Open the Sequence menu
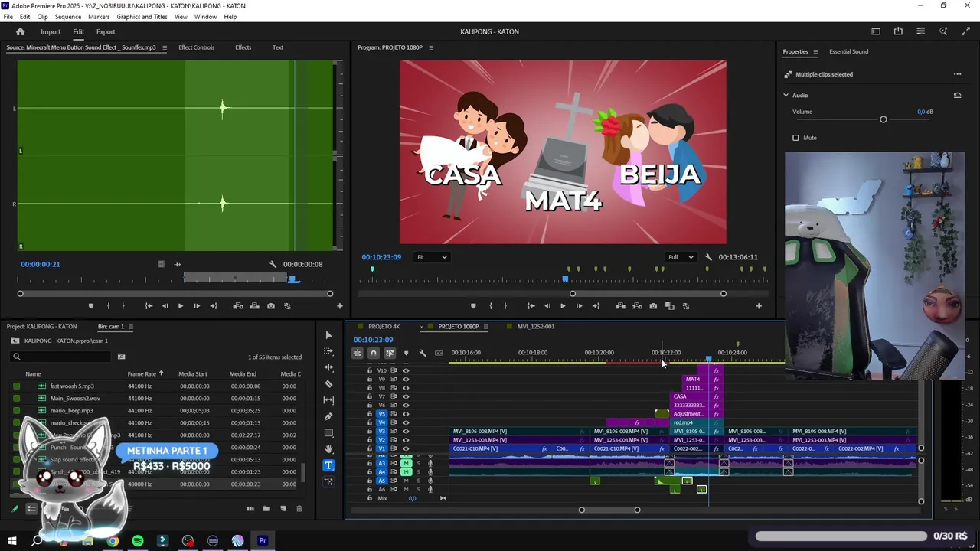980x551 pixels. point(68,17)
